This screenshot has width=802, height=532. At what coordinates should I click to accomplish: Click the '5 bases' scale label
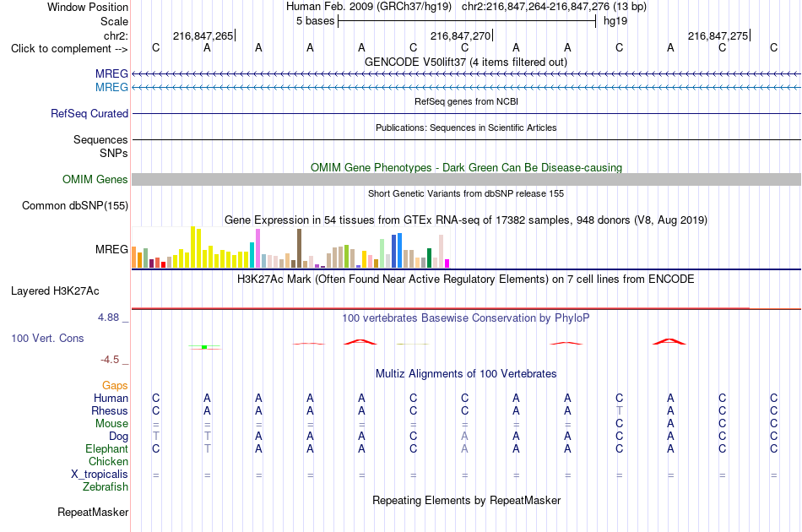pyautogui.click(x=315, y=21)
